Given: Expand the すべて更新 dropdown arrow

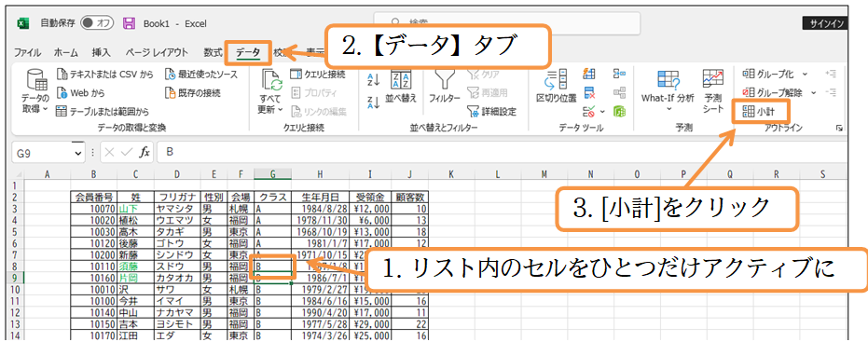Looking at the screenshot, I should click(x=281, y=110).
